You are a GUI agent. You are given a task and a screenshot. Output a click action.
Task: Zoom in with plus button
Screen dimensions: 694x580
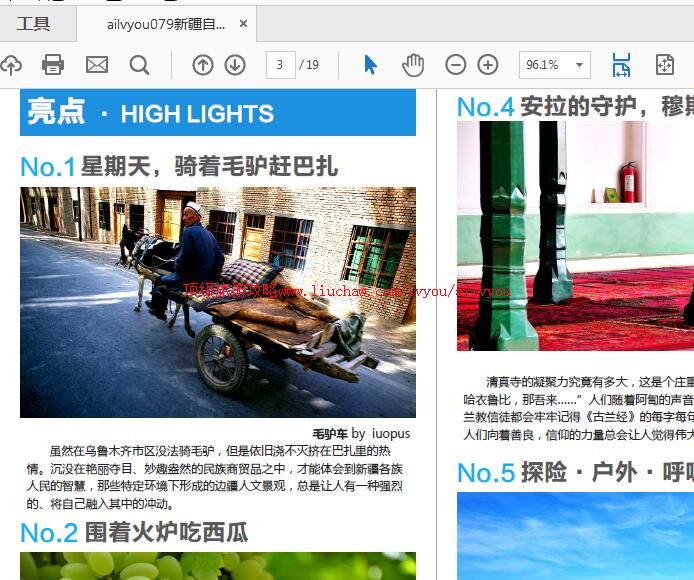(x=488, y=65)
